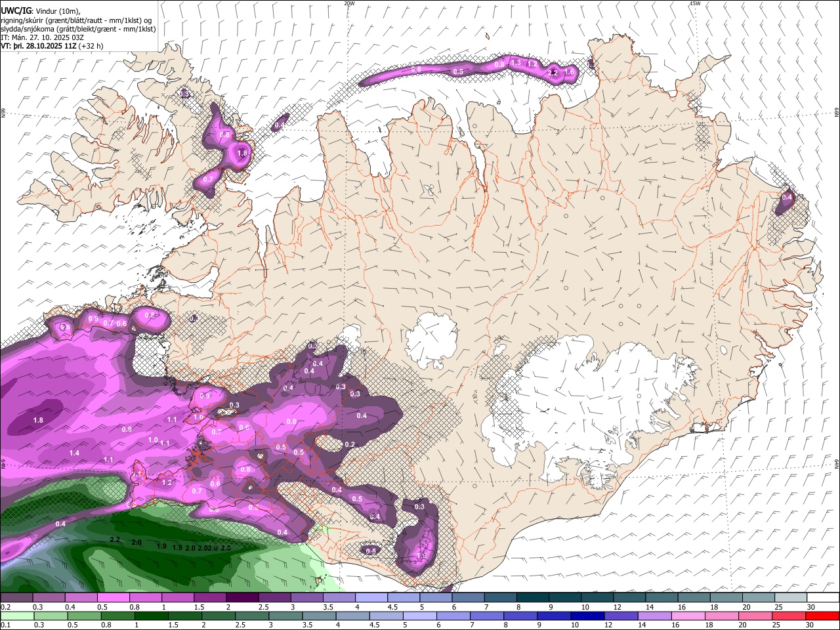Select dark teal upper legend swatch at 8
This screenshot has height=630, width=840.
click(533, 598)
